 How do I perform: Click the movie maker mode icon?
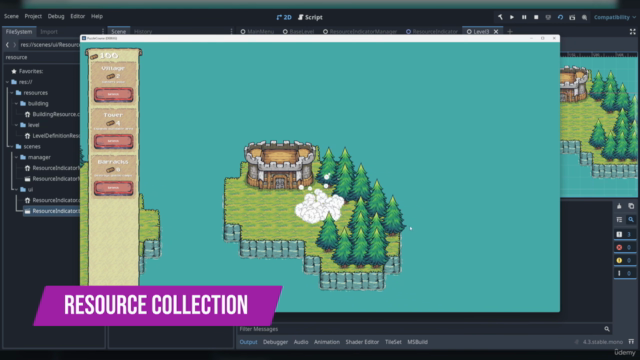click(x=584, y=17)
